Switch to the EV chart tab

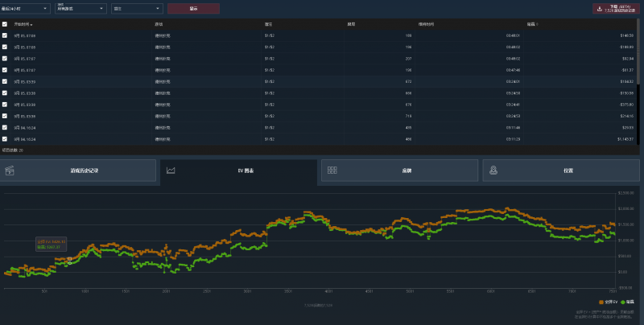click(x=238, y=171)
